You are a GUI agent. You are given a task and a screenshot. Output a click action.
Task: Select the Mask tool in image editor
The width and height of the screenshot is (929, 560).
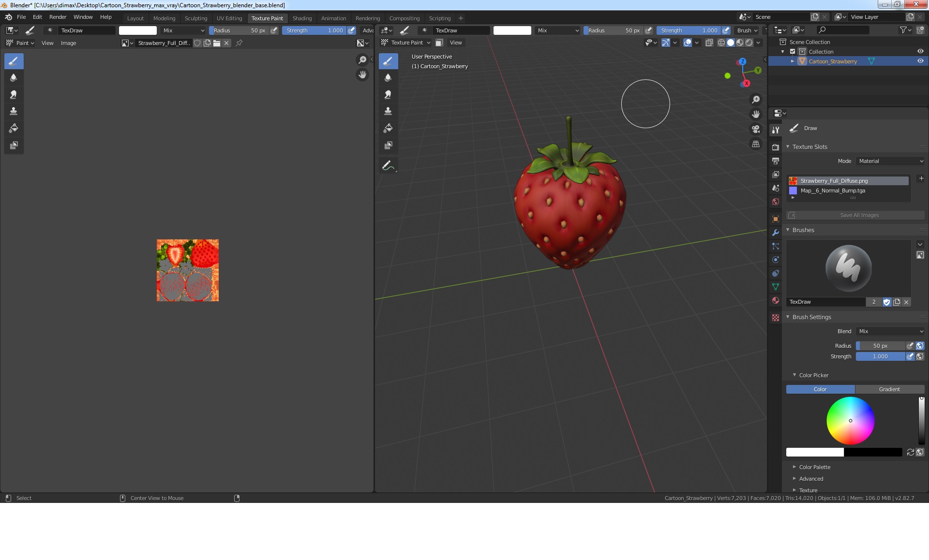click(x=14, y=145)
